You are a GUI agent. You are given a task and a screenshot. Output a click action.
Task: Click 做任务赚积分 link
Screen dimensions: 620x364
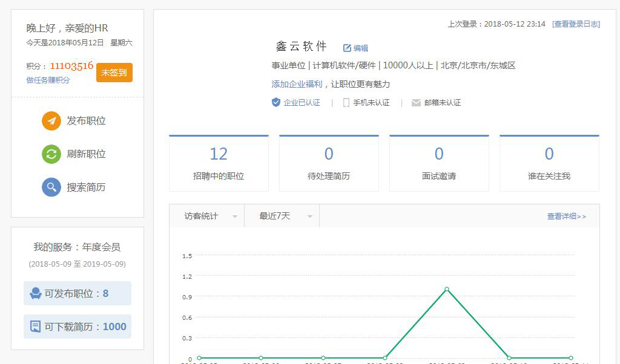[x=48, y=80]
